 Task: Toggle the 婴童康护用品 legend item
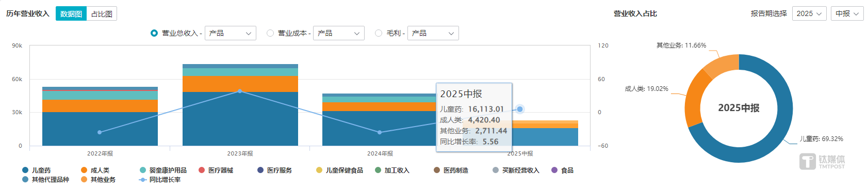point(163,170)
